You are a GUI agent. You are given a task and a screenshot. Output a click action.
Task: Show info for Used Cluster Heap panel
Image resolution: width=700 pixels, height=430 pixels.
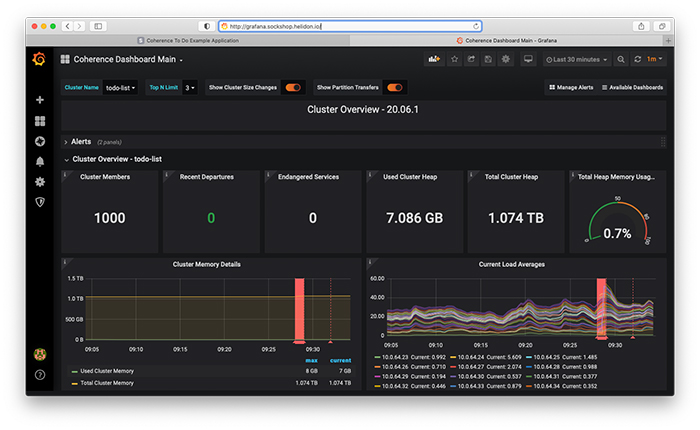[370, 175]
